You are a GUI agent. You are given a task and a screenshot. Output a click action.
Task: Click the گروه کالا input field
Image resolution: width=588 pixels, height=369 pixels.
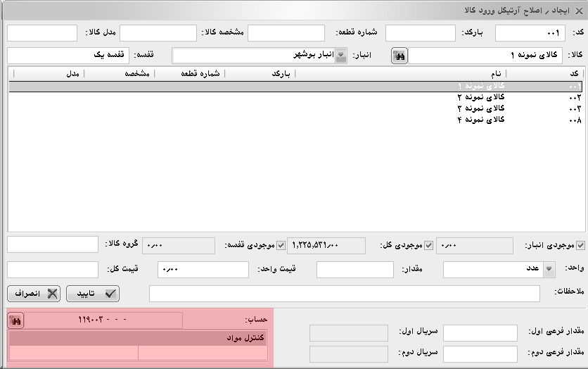coord(53,244)
